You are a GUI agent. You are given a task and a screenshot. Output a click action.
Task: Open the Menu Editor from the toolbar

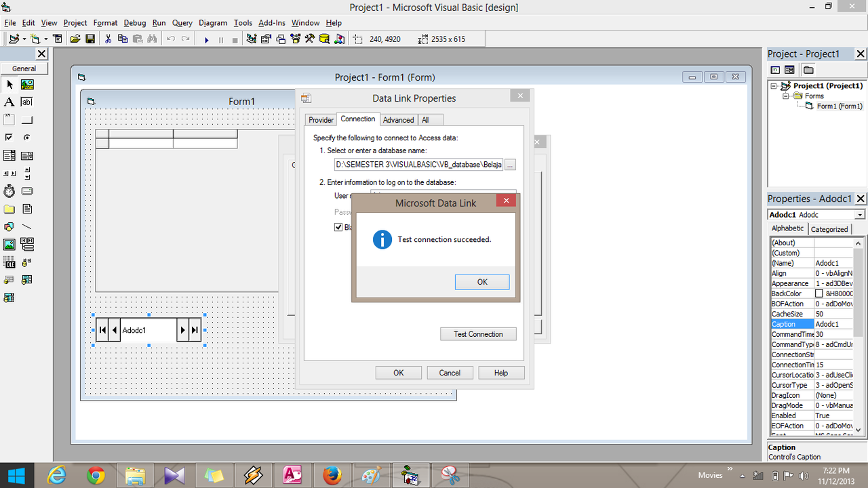[58, 39]
